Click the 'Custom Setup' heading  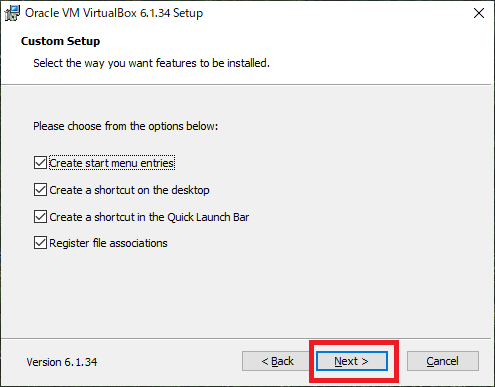[60, 41]
